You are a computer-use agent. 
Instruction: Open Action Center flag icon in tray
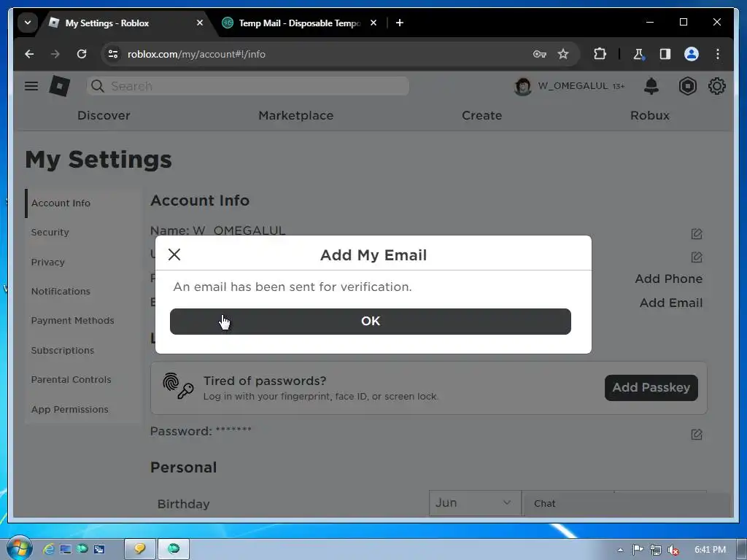[638, 550]
